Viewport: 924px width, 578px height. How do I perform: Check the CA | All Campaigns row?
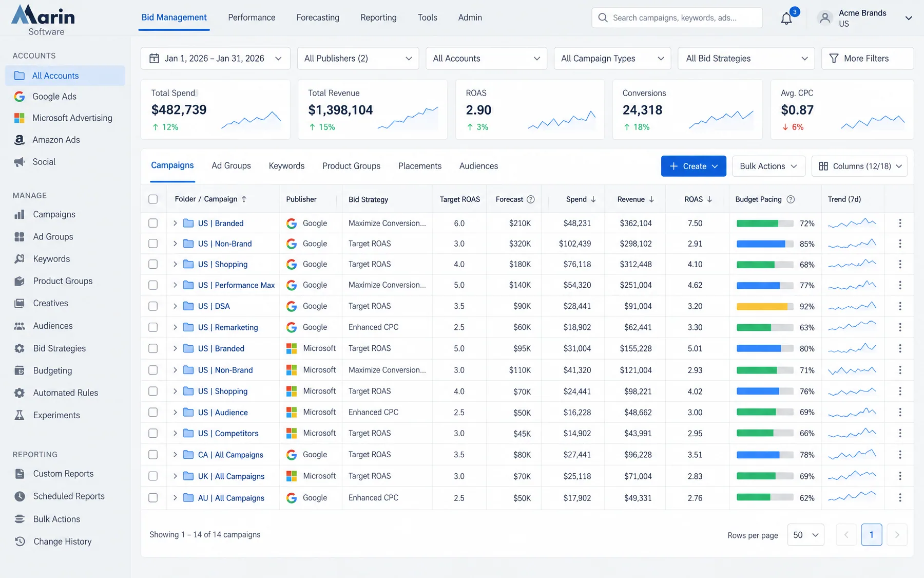coord(153,455)
